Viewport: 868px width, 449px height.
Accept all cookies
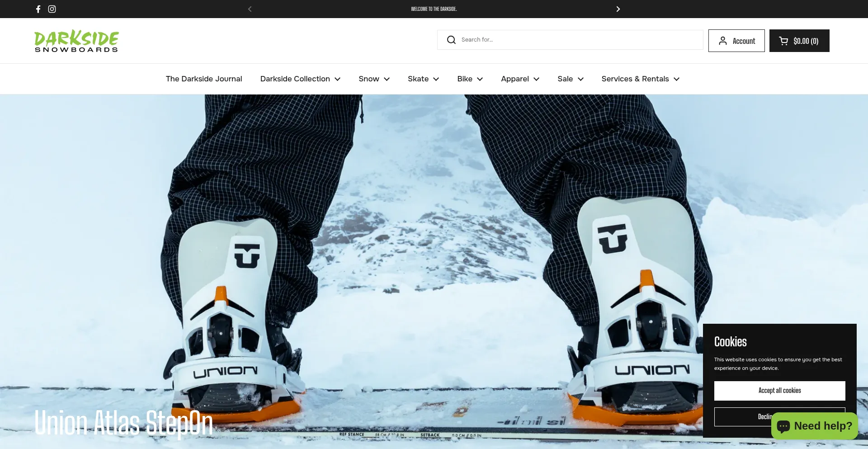click(779, 391)
